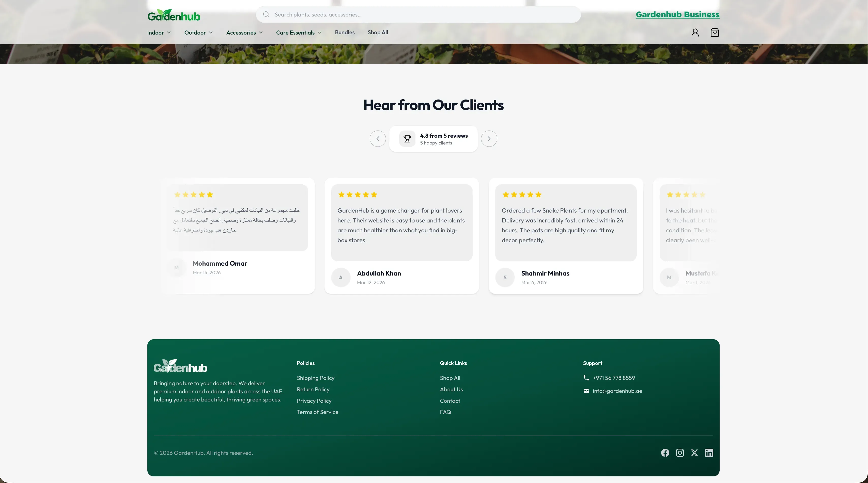Open Terms of Service link
868x483 pixels.
click(317, 412)
